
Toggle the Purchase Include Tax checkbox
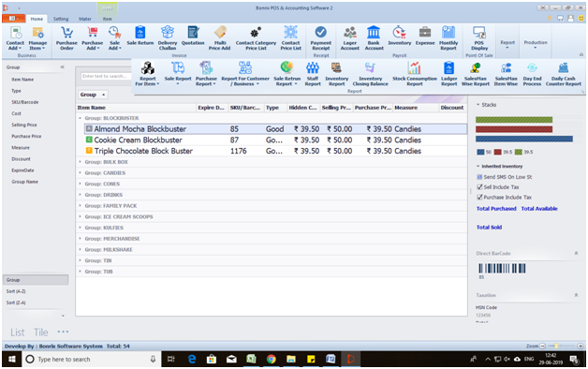(479, 197)
